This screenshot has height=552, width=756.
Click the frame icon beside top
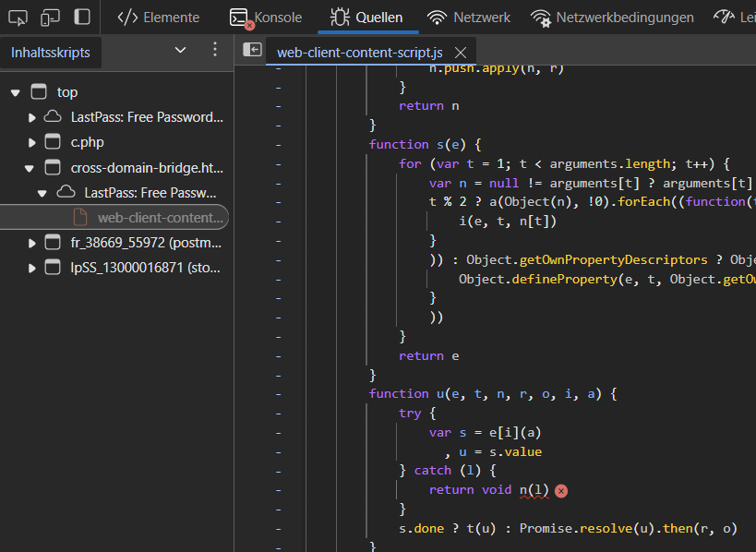click(x=39, y=91)
